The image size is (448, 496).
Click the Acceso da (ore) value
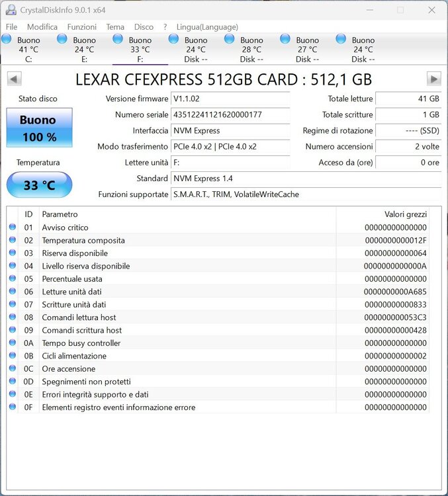(x=408, y=163)
